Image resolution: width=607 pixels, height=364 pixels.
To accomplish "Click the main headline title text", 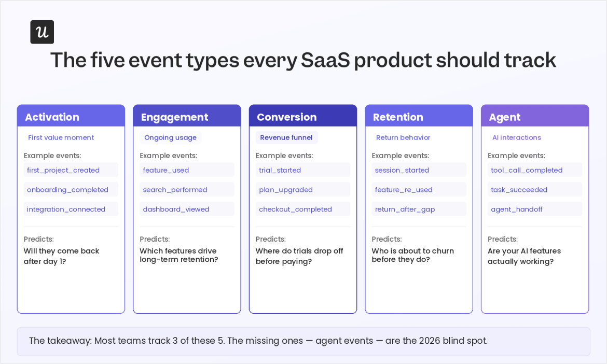I will point(303,60).
